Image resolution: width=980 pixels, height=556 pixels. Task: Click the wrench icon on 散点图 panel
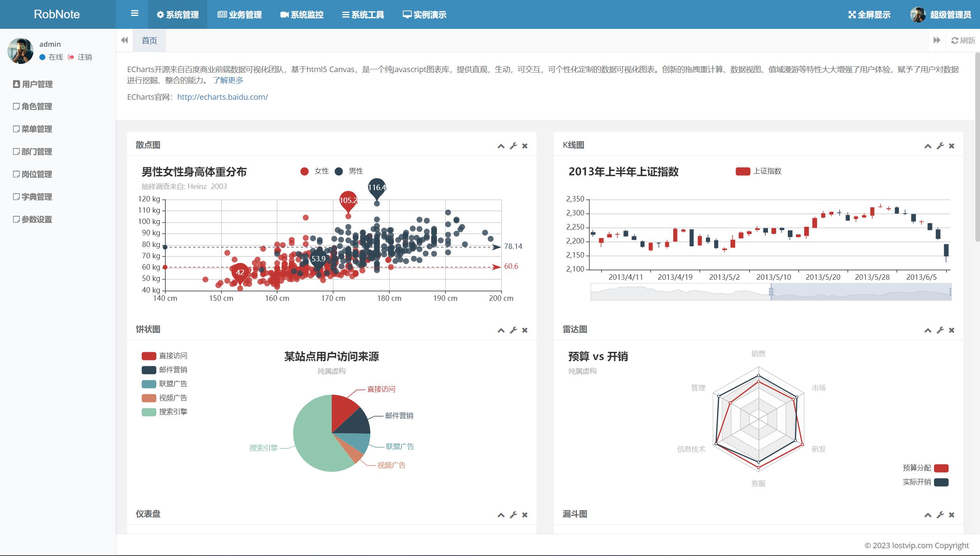[x=513, y=146]
